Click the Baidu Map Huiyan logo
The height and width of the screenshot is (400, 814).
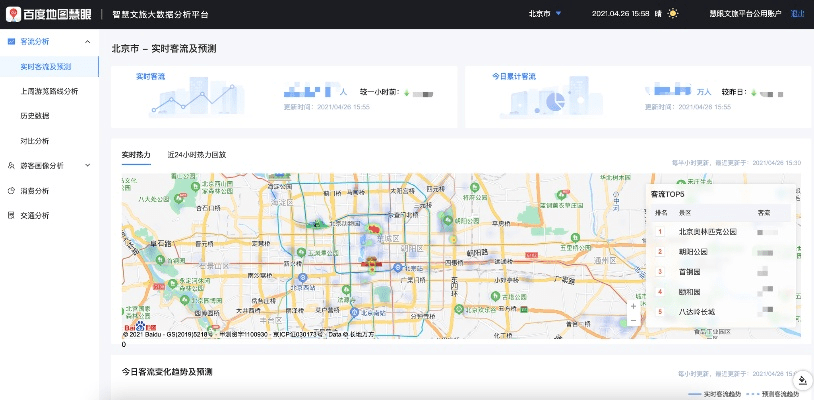[50, 14]
